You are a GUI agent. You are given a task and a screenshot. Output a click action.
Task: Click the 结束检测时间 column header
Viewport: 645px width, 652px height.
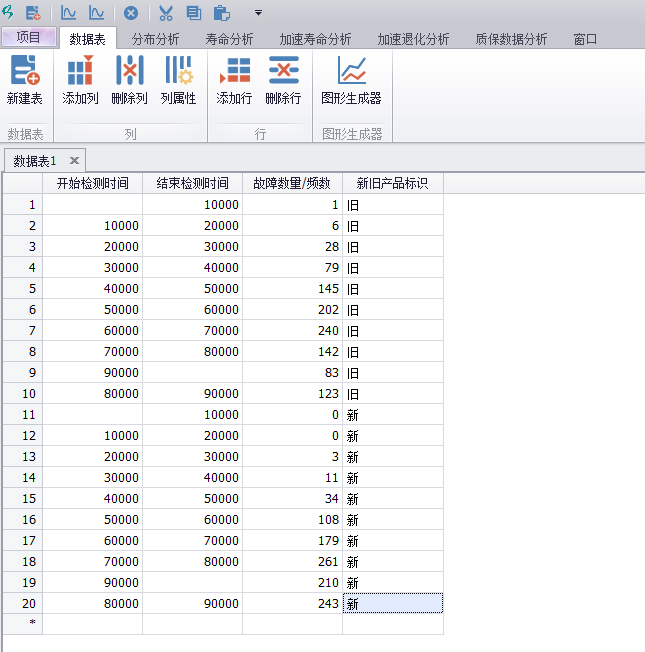click(x=193, y=183)
